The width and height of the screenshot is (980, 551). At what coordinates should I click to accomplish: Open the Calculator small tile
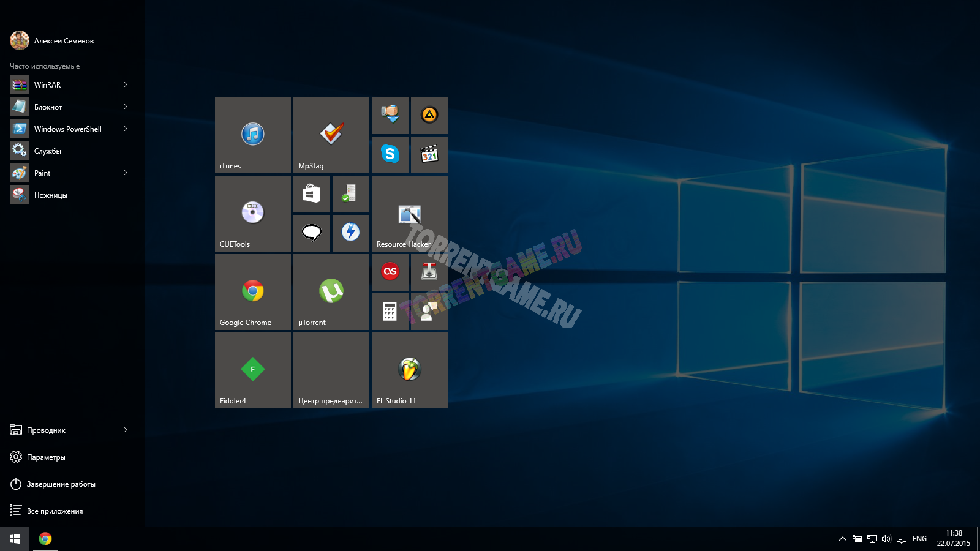click(x=390, y=311)
